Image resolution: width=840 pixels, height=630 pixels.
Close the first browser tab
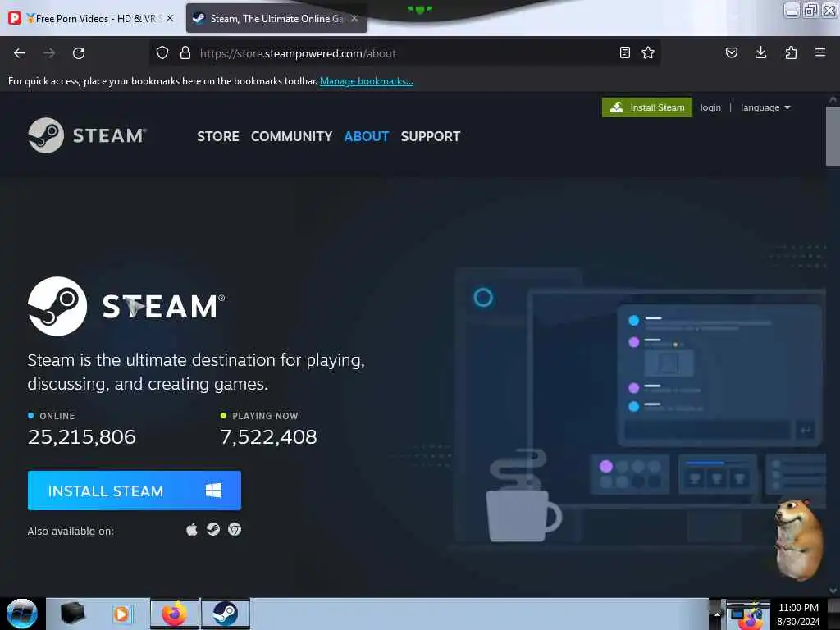click(x=170, y=18)
